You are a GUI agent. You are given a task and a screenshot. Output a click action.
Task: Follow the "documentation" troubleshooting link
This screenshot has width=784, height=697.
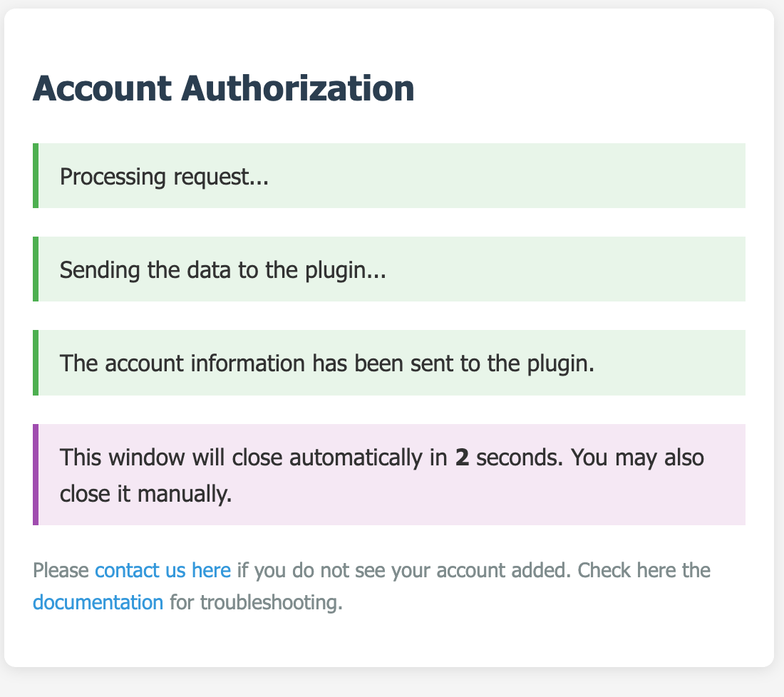coord(98,602)
